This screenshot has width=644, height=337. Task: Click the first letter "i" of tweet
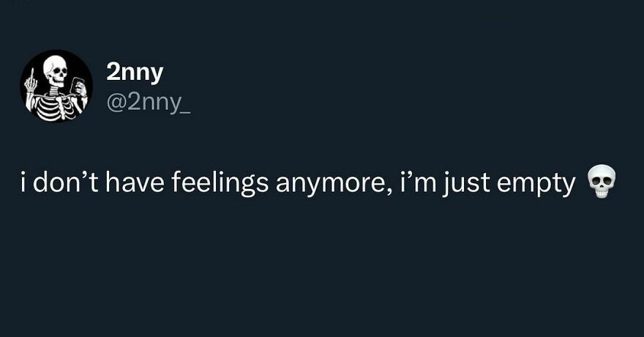pyautogui.click(x=24, y=185)
